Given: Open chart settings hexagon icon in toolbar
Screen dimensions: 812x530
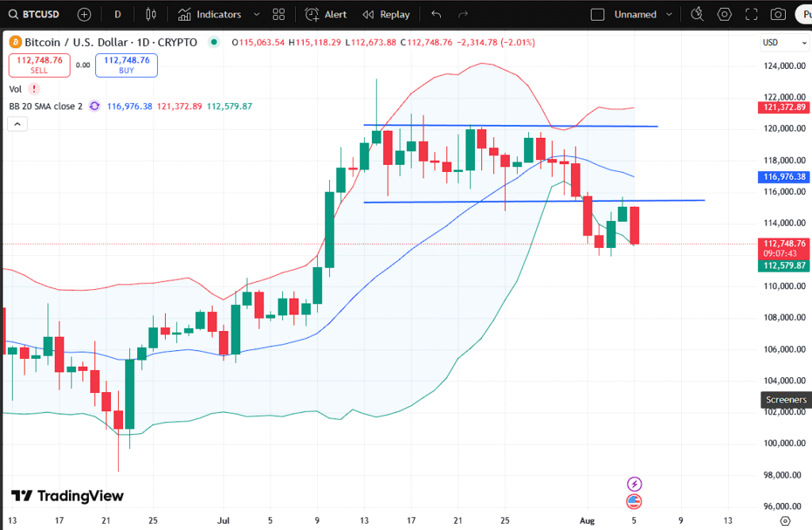Looking at the screenshot, I should (724, 14).
